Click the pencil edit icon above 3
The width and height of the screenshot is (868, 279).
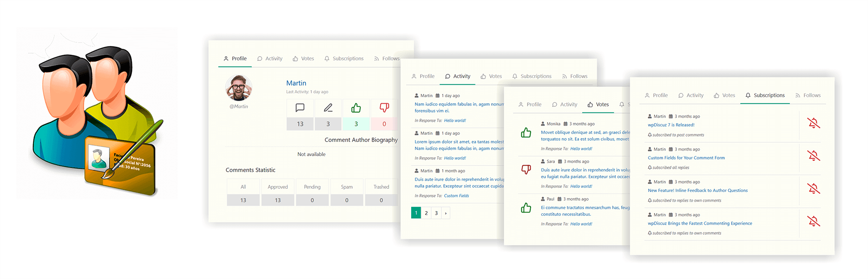(328, 108)
